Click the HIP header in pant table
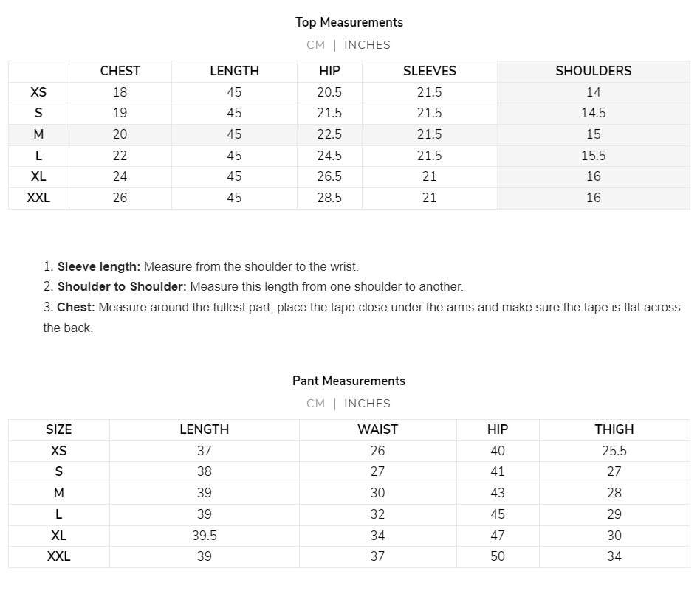This screenshot has width=700, height=591. (x=498, y=429)
